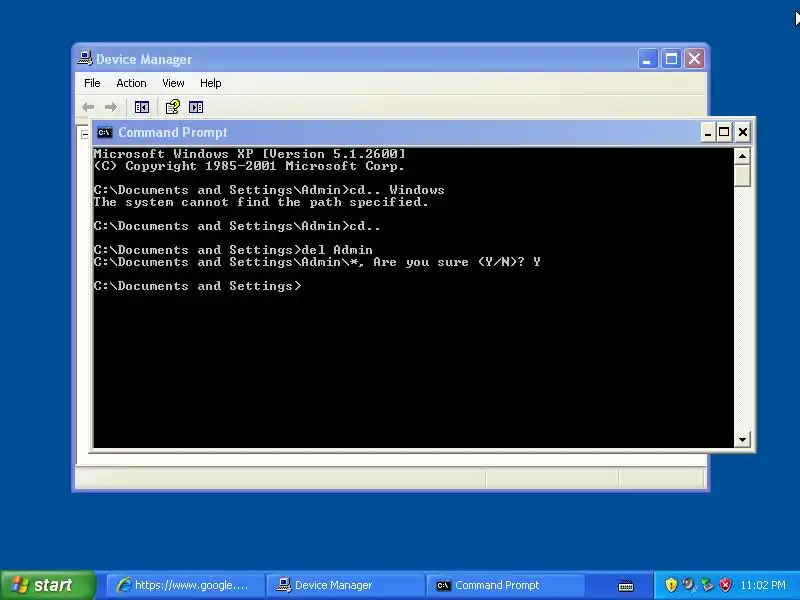Collapse the root tree node in Device Manager
The width and height of the screenshot is (800, 600).
tap(85, 135)
